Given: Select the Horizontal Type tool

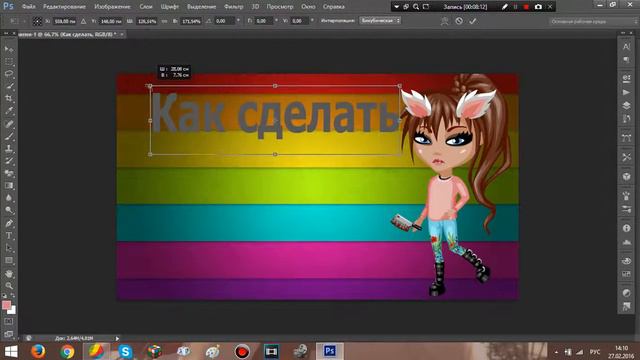Looking at the screenshot, I should point(9,236).
